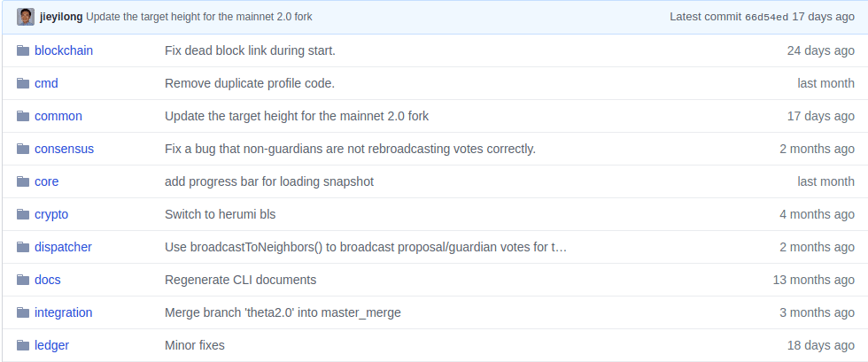The height and width of the screenshot is (362, 868).
Task: Click the folder icon beside integration
Action: click(x=24, y=312)
